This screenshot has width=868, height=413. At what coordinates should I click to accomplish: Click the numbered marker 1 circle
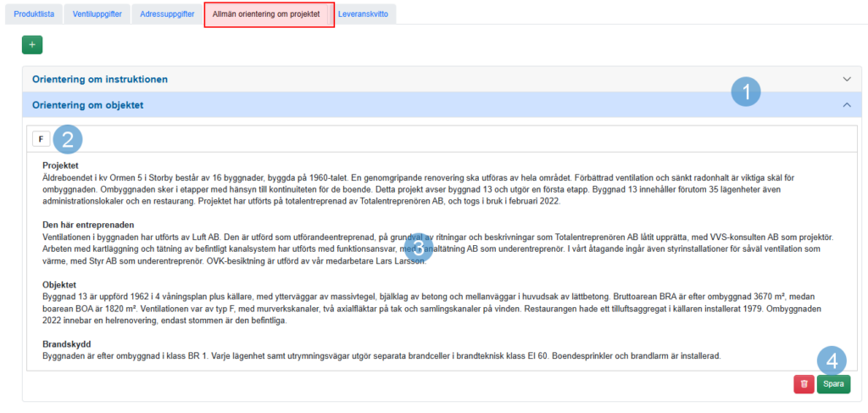coord(746,92)
